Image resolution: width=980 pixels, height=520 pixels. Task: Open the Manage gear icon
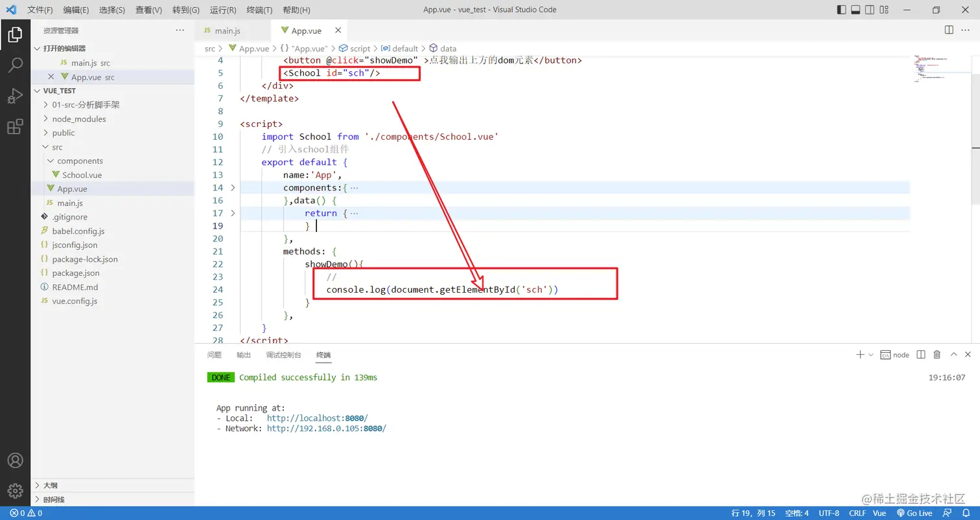(15, 491)
